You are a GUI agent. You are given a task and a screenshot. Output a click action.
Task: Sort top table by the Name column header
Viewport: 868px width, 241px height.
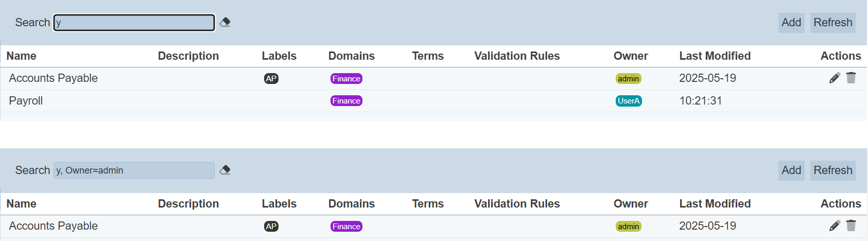pos(22,56)
